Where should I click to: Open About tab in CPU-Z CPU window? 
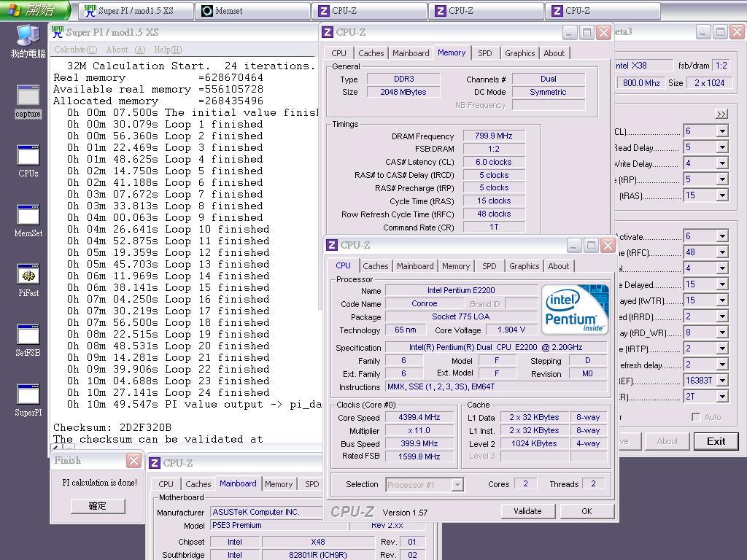pos(558,266)
